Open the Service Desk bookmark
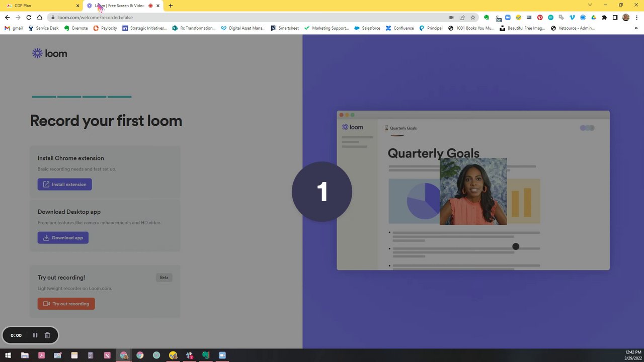 (43, 28)
